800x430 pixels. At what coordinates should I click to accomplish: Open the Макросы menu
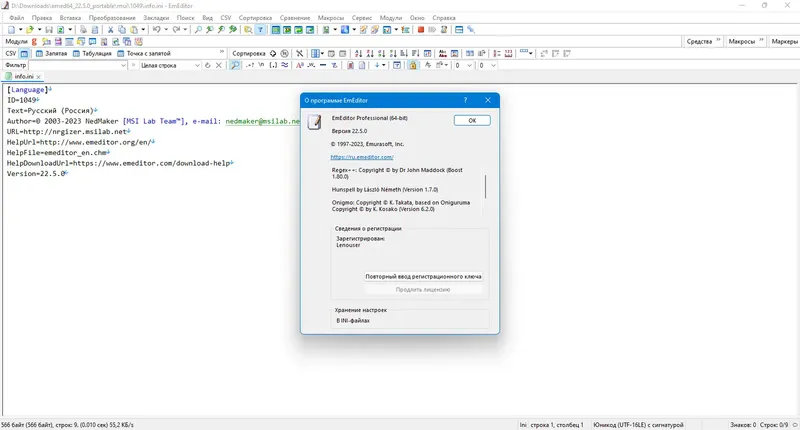click(x=331, y=17)
